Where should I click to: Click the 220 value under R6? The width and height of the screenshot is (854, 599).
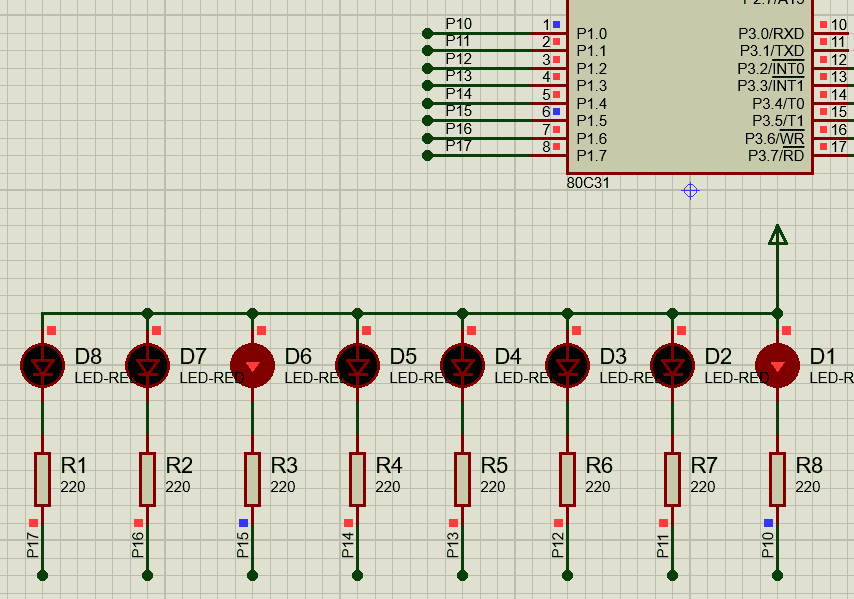pos(597,487)
